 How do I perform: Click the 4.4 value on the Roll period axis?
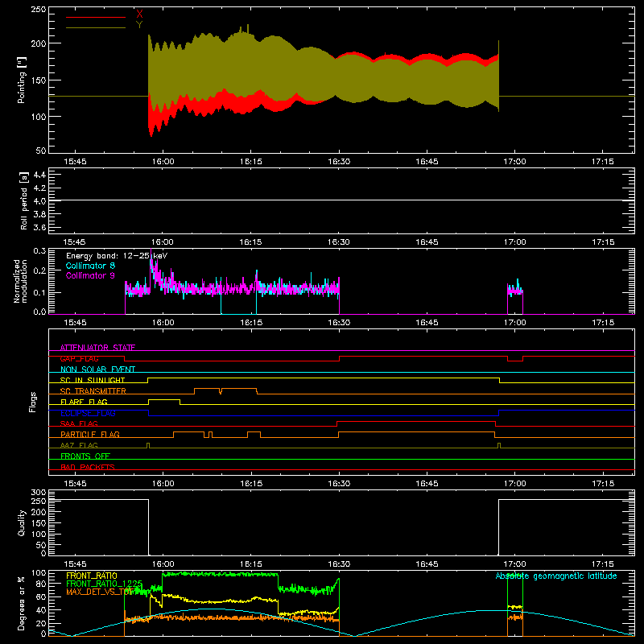[x=39, y=175]
